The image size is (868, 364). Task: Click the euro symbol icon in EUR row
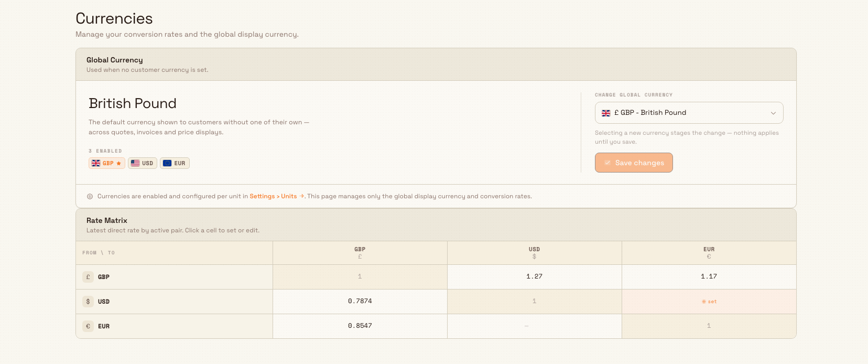click(88, 326)
